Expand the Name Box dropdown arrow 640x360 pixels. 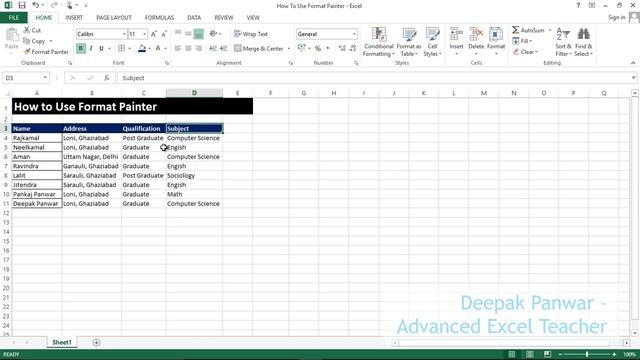[45, 78]
